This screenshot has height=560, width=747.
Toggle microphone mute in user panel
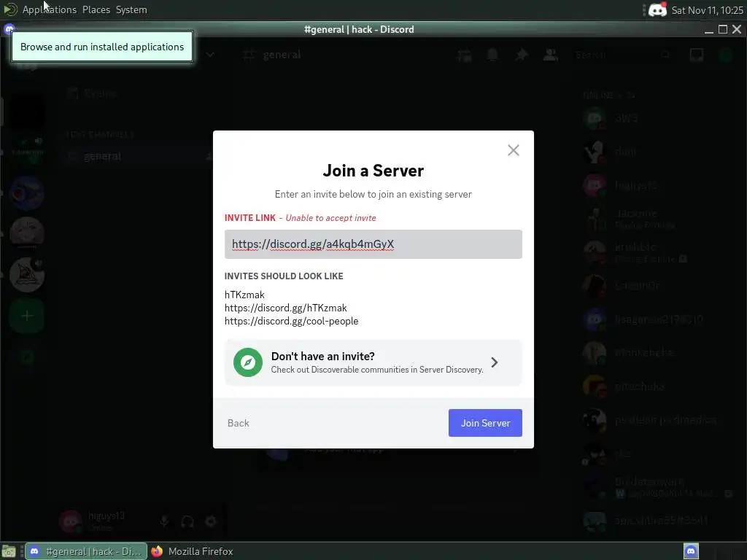coord(164,521)
